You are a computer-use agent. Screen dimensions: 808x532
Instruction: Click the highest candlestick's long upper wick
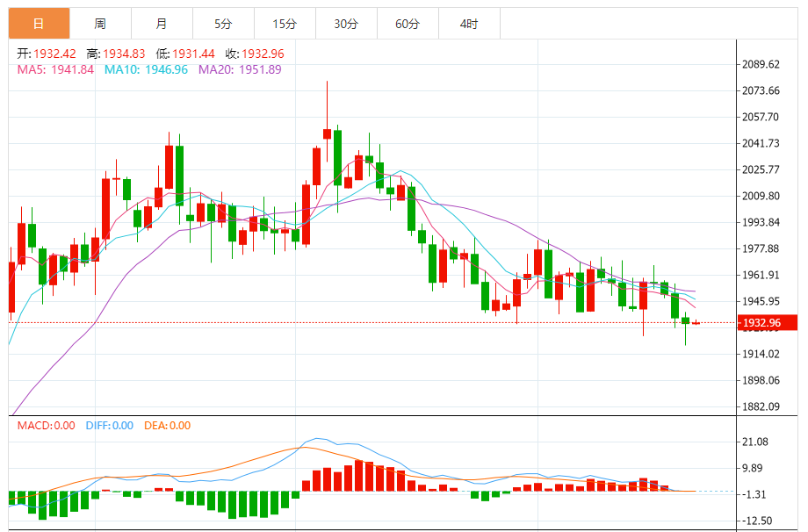327,105
